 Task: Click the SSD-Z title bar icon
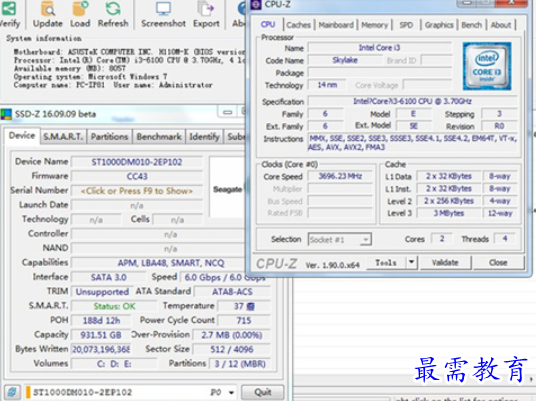(6, 114)
